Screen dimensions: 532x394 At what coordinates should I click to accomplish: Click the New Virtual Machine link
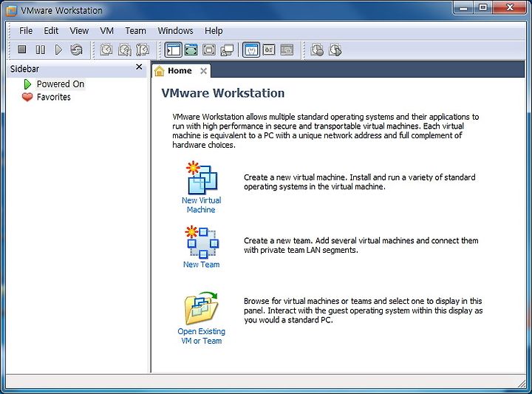201,205
